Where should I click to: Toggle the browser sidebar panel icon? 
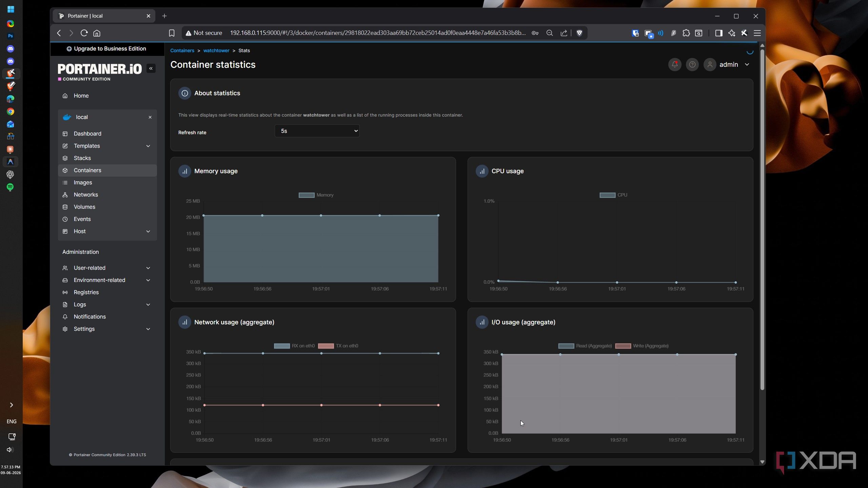pos(718,33)
